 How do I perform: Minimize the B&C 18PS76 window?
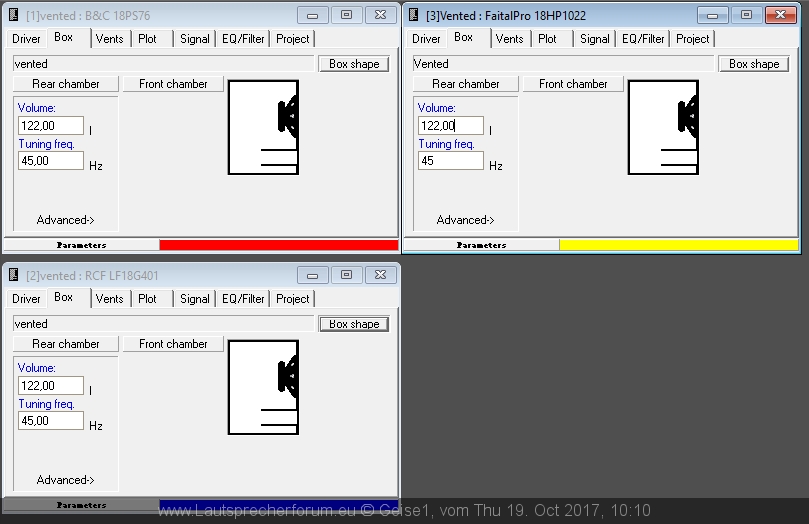(313, 15)
